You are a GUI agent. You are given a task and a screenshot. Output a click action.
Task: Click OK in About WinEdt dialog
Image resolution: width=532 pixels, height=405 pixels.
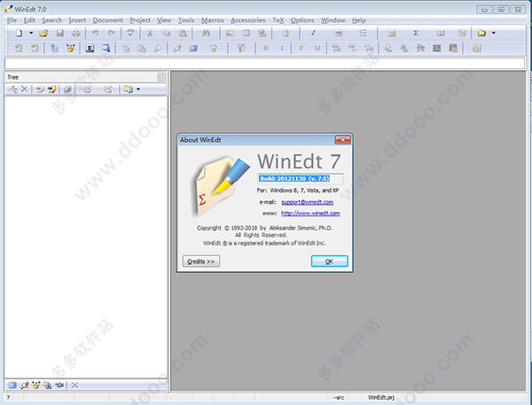pyautogui.click(x=330, y=261)
